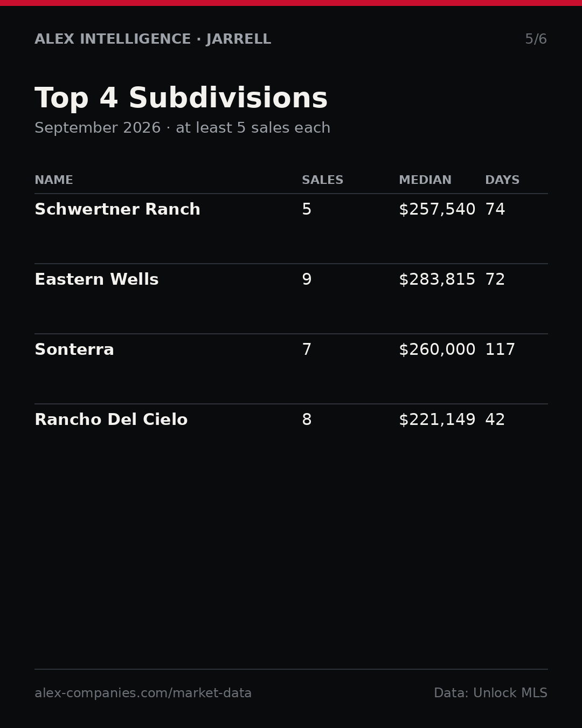Click the $257,540 median price

coord(437,210)
